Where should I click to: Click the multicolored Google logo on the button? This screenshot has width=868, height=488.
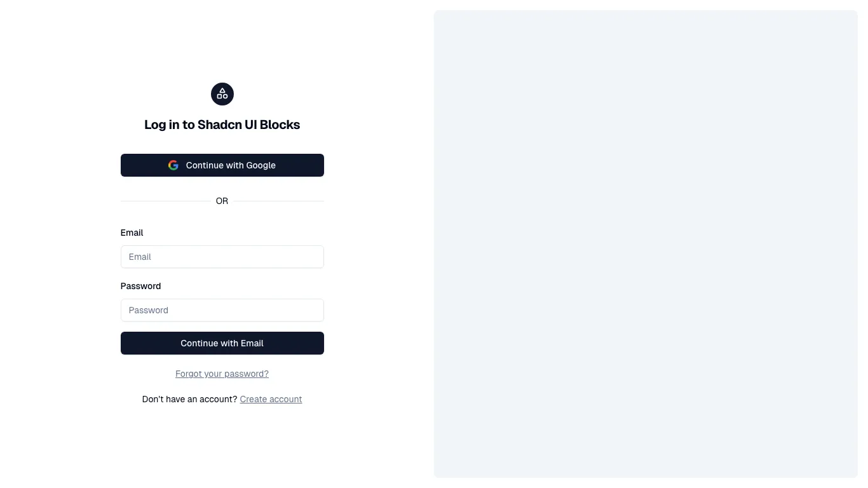pos(173,165)
